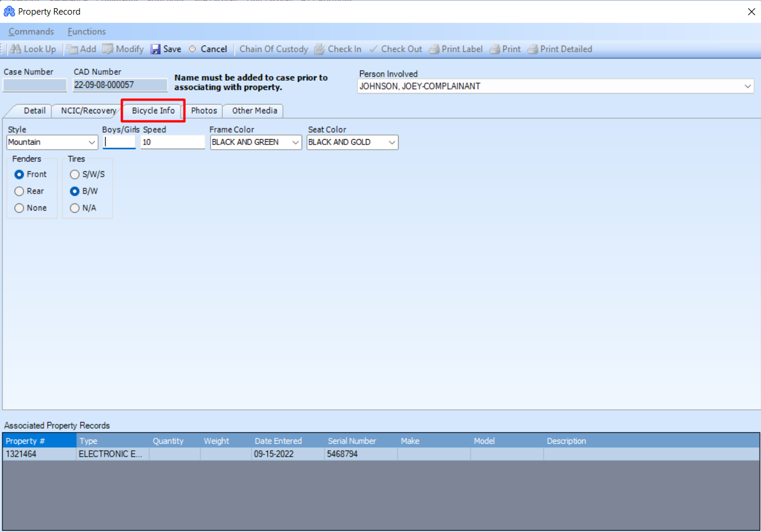This screenshot has width=761, height=532.
Task: Click the Look Up binoculars icon
Action: 16,49
